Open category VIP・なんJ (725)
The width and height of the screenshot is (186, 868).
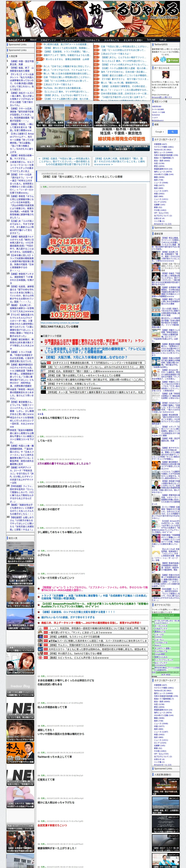[161, 213]
